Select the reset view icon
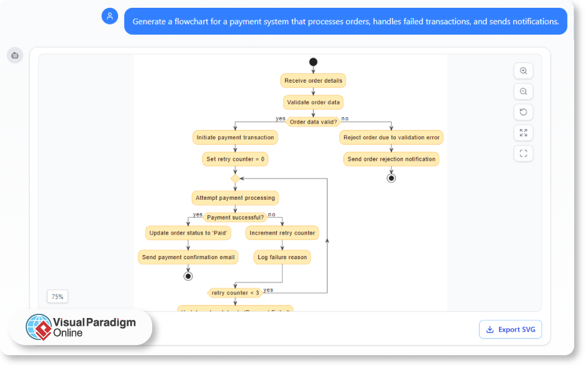This screenshot has height=366, width=588. click(523, 112)
